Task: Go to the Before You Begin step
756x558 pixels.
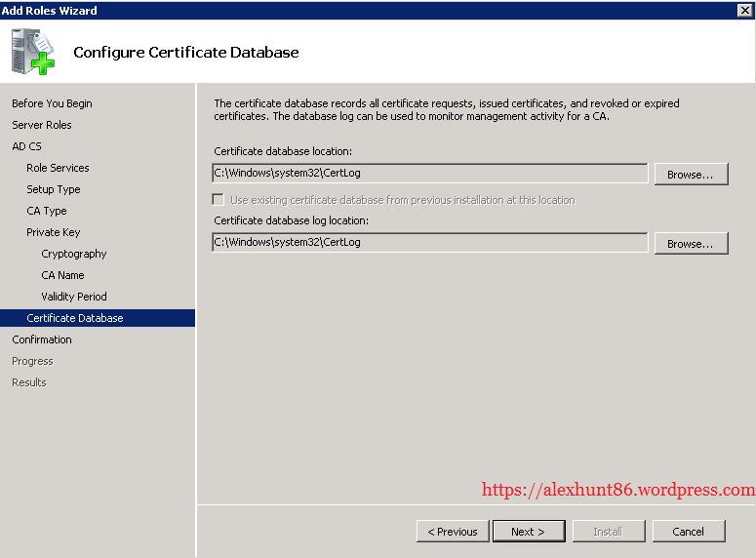Action: pyautogui.click(x=52, y=103)
